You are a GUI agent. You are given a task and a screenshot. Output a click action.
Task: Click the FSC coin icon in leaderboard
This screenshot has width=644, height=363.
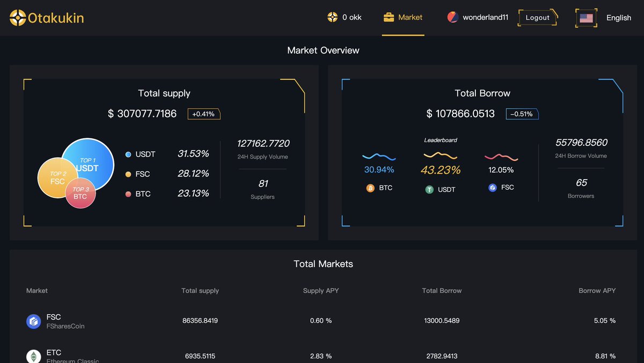coord(493,188)
